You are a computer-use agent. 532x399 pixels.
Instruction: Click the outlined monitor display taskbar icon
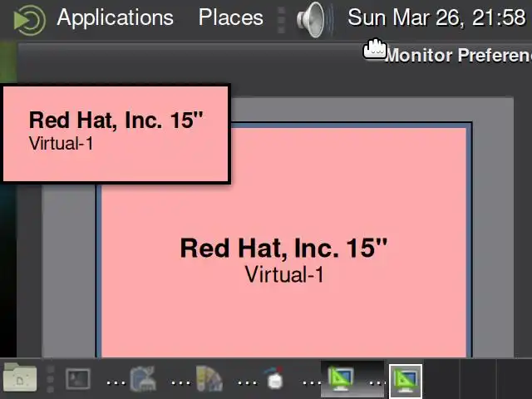[405, 381]
